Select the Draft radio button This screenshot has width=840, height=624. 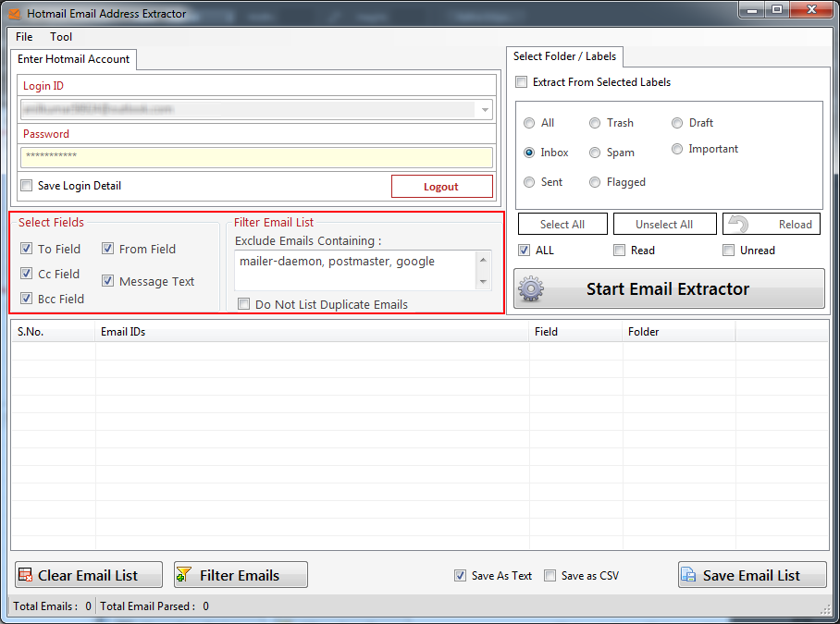(x=677, y=123)
